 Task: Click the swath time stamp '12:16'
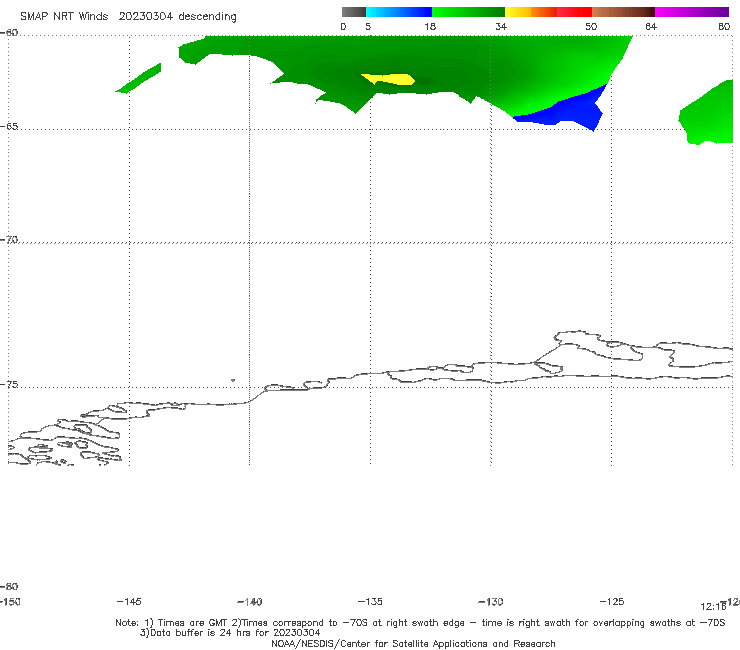click(x=713, y=607)
